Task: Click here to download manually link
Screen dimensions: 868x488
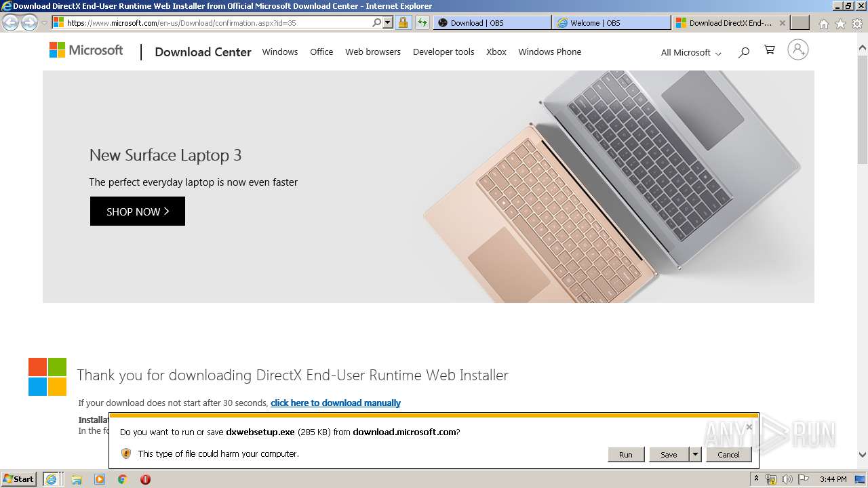Action: 336,403
